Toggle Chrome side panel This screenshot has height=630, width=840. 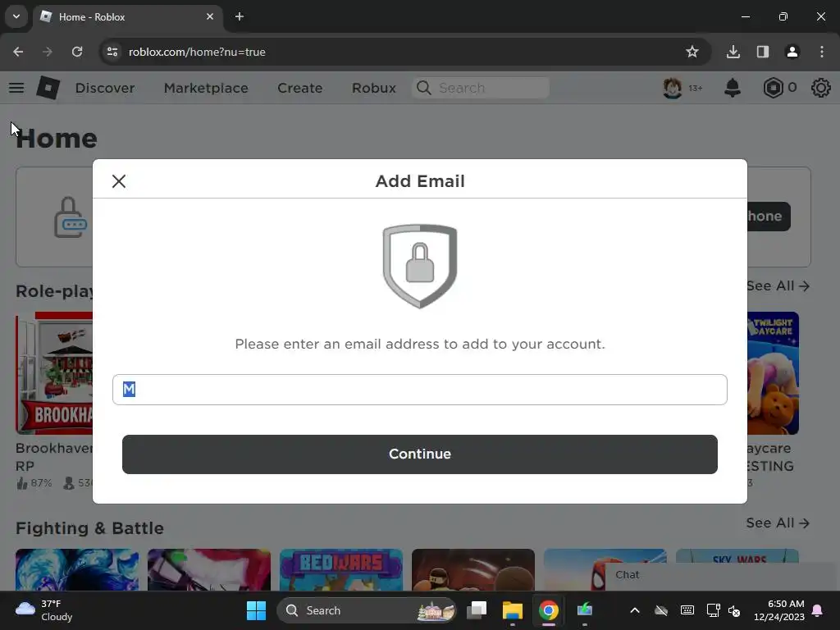point(763,52)
